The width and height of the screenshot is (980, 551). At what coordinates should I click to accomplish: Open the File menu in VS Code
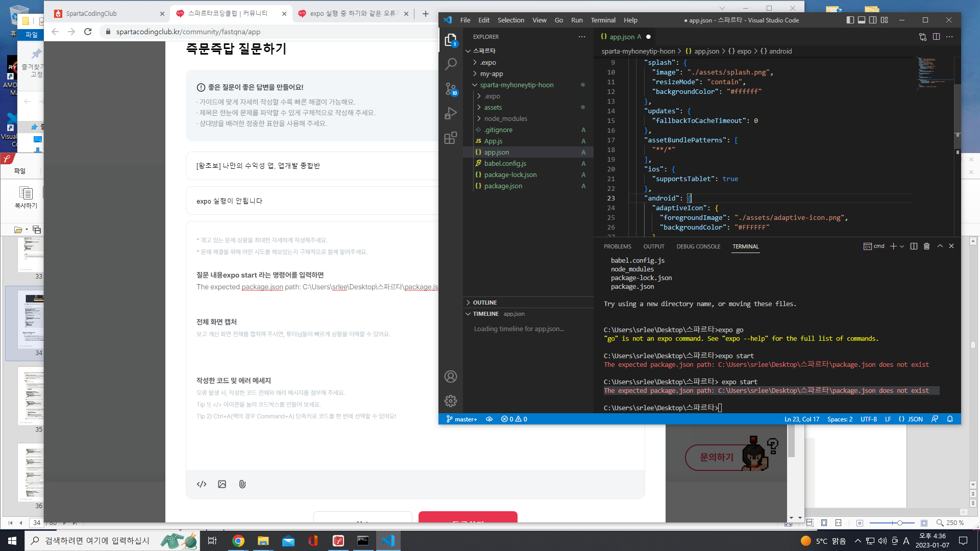[x=465, y=20]
